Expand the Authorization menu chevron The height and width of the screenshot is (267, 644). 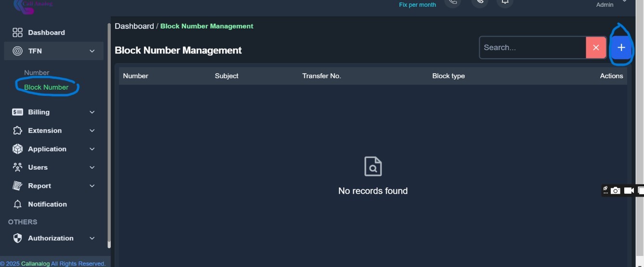point(92,239)
